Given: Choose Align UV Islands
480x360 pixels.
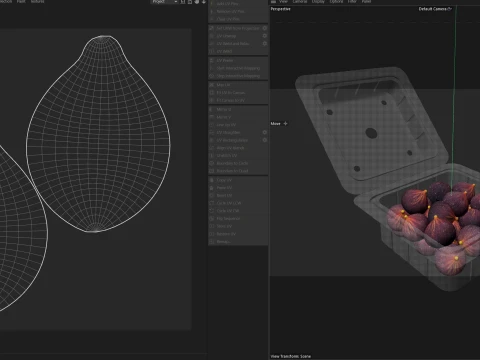Looking at the screenshot, I should (238, 148).
